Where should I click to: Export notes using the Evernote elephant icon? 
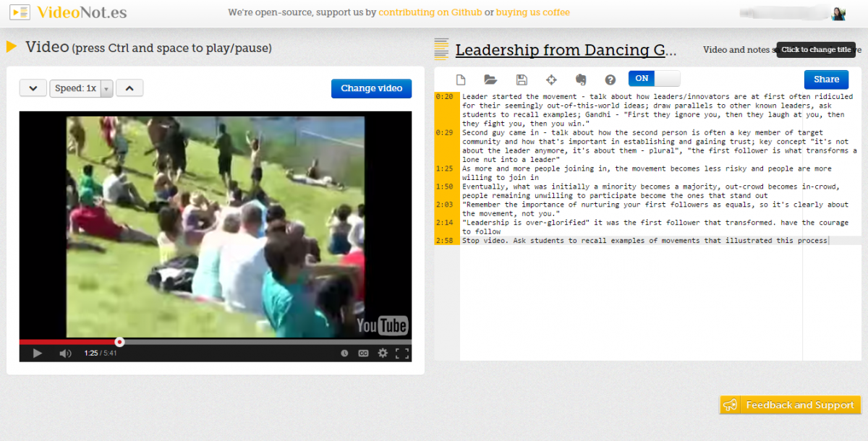click(x=580, y=80)
